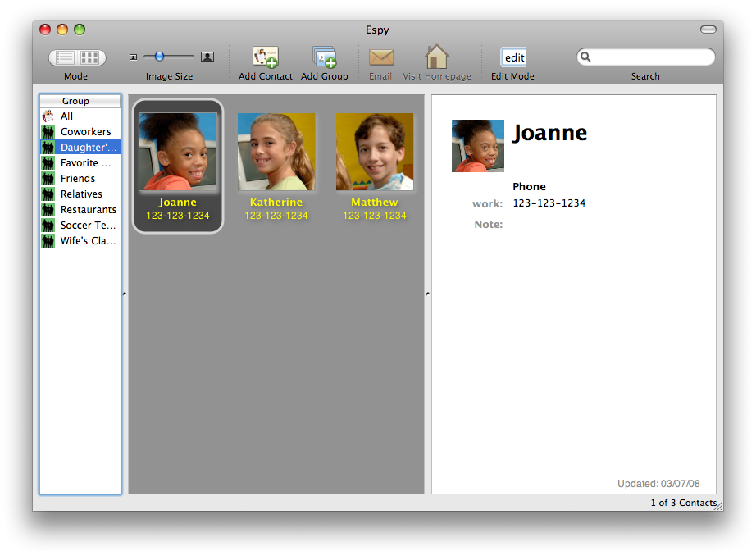
Task: Click the Restaurants group icon
Action: pos(48,210)
